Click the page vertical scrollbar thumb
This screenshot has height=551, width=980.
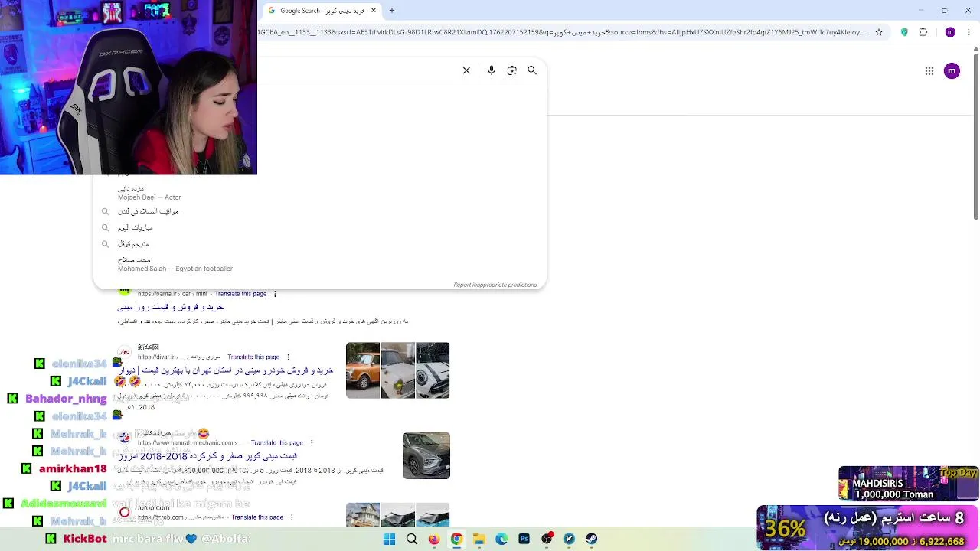pyautogui.click(x=975, y=136)
